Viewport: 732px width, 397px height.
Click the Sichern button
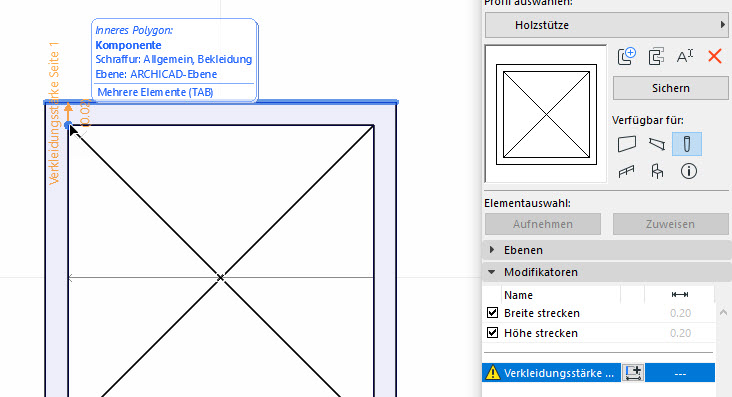(x=670, y=88)
